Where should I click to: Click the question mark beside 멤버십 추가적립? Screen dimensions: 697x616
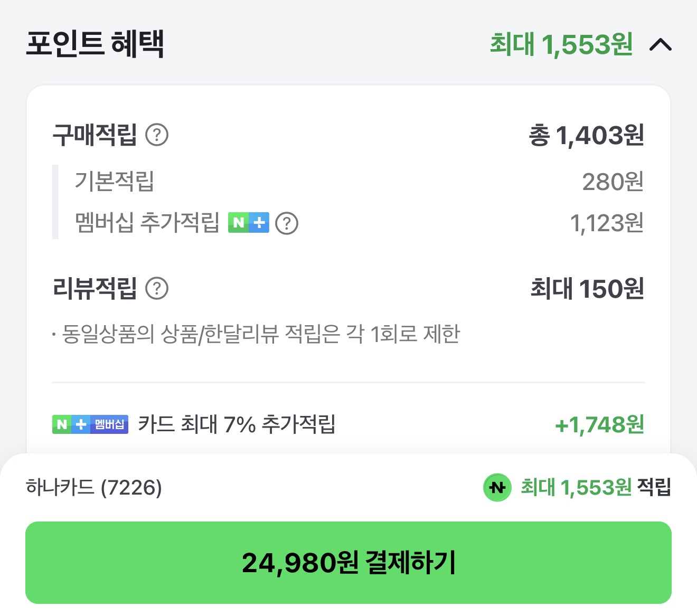click(x=287, y=224)
